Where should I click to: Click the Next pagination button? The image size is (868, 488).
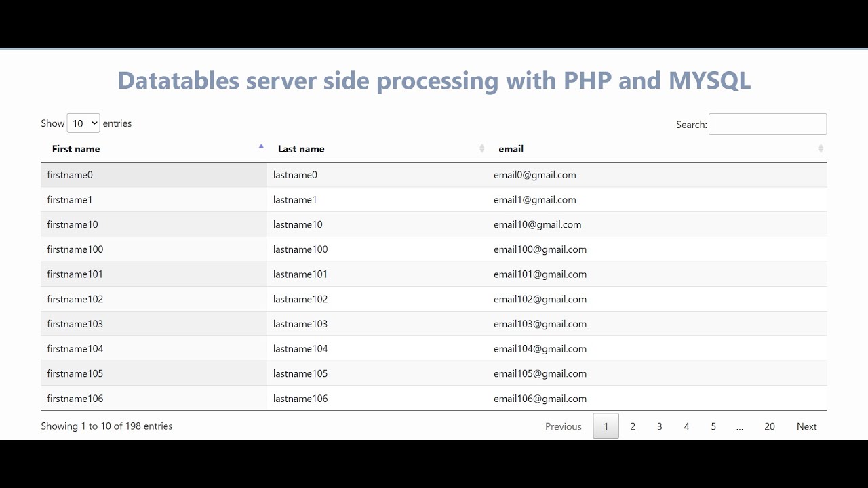point(806,426)
